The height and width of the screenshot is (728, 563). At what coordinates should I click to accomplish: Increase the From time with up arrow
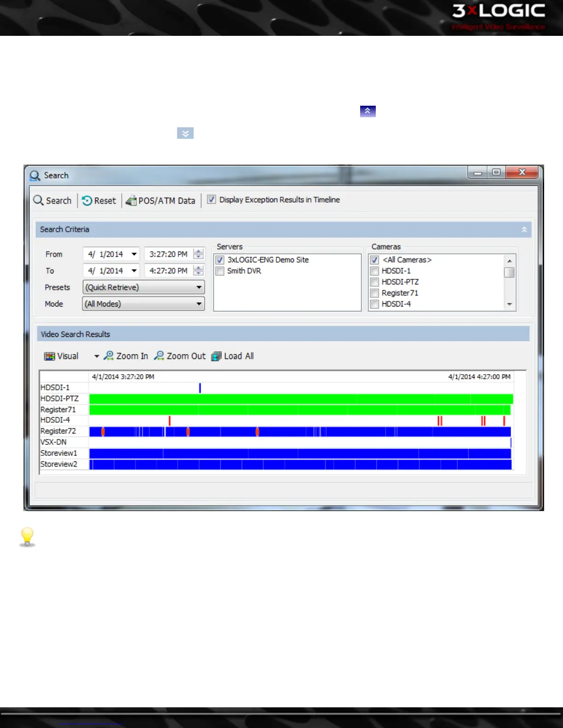click(x=199, y=251)
